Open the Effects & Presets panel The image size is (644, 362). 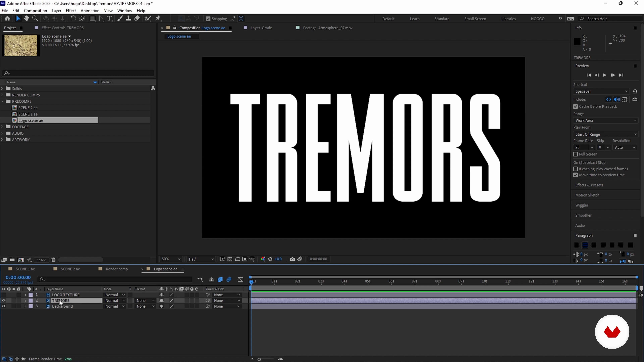click(589, 185)
